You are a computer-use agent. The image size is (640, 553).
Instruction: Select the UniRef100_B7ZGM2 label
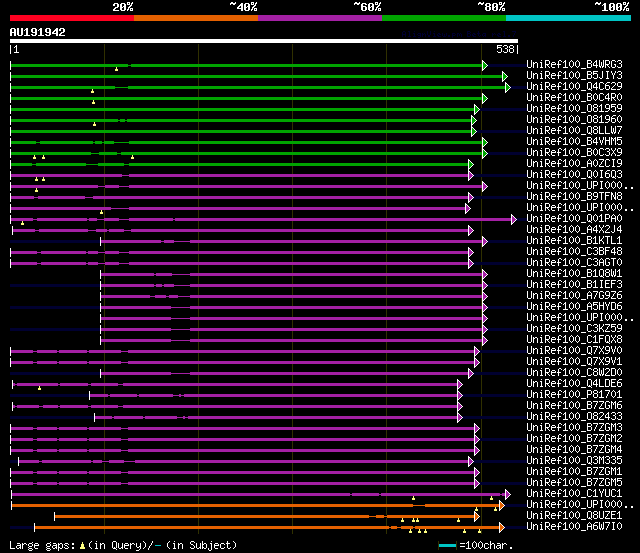pyautogui.click(x=574, y=439)
